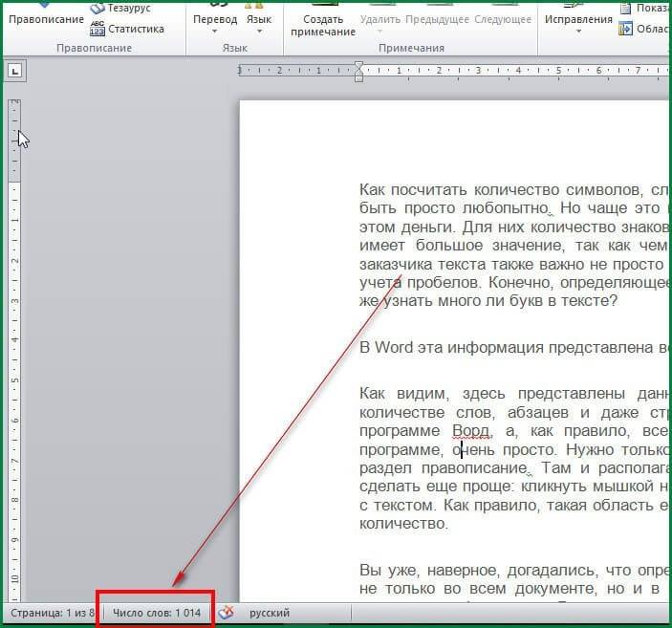Click the proofing errors status bar icon
This screenshot has height=628, width=672.
tap(227, 613)
